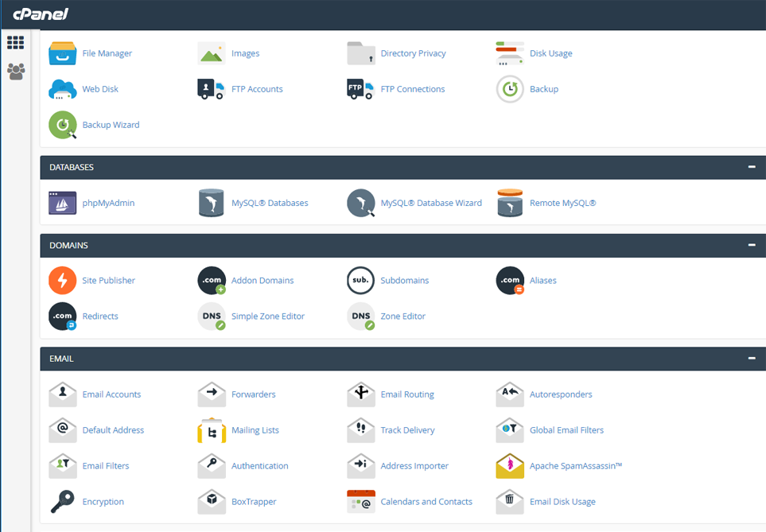766x532 pixels.
Task: Click the Default Address @ icon
Action: (x=63, y=430)
